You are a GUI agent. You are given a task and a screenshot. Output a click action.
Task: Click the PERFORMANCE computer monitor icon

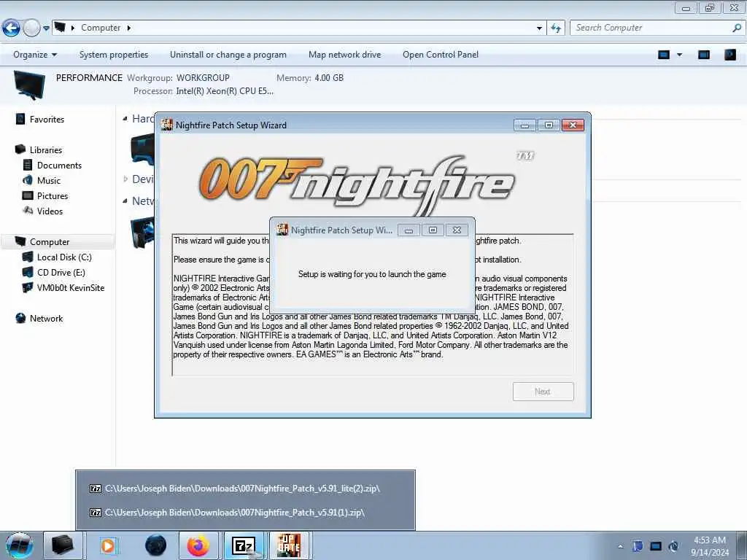tap(29, 85)
